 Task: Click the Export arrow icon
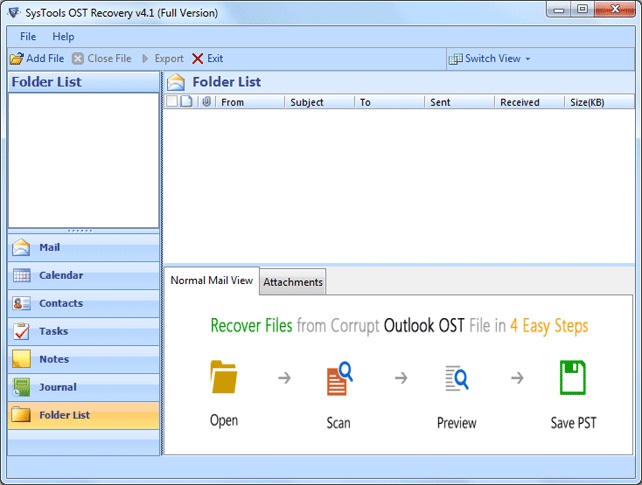tap(145, 59)
